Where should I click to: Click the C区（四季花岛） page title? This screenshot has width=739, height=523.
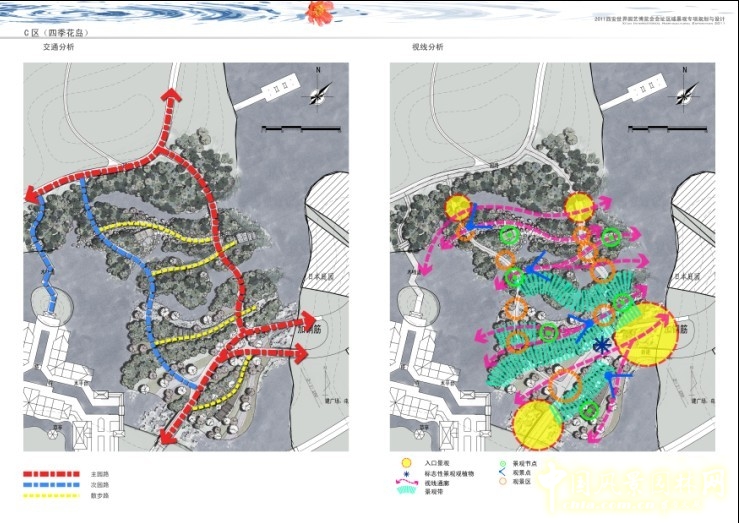56,33
